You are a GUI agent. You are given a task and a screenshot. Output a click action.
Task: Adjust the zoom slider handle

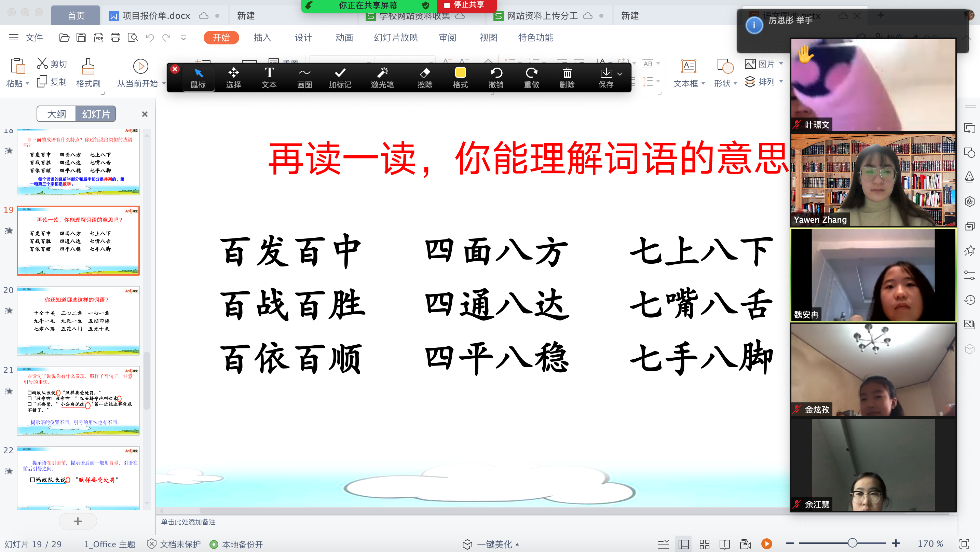[x=852, y=543]
